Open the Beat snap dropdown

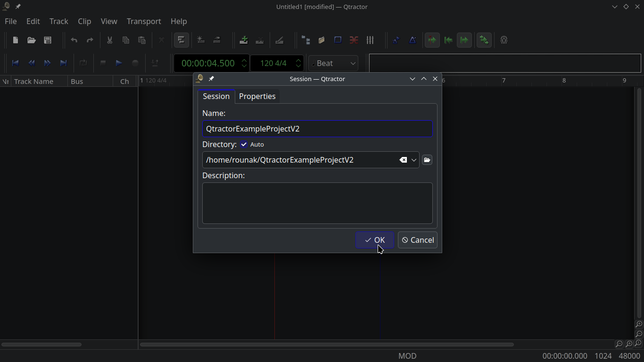(x=333, y=63)
